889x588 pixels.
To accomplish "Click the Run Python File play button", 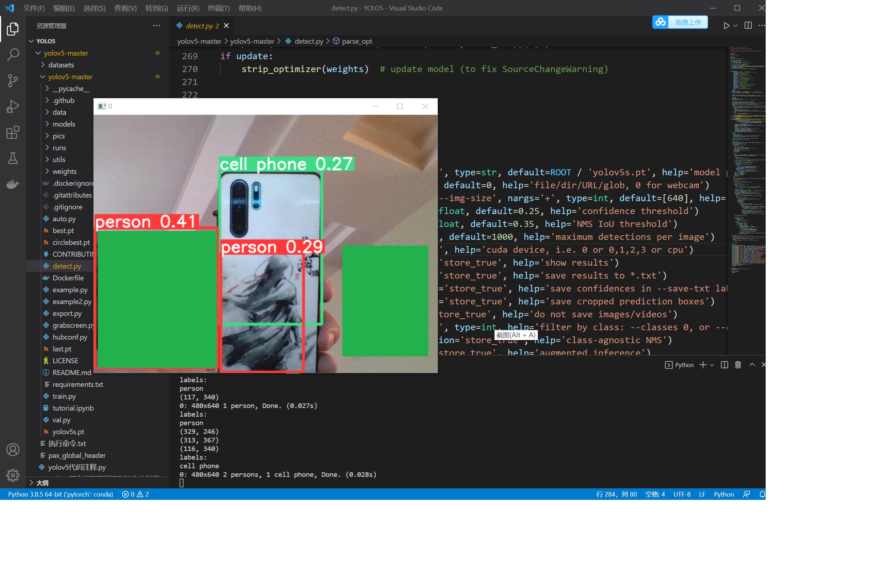I will point(726,25).
